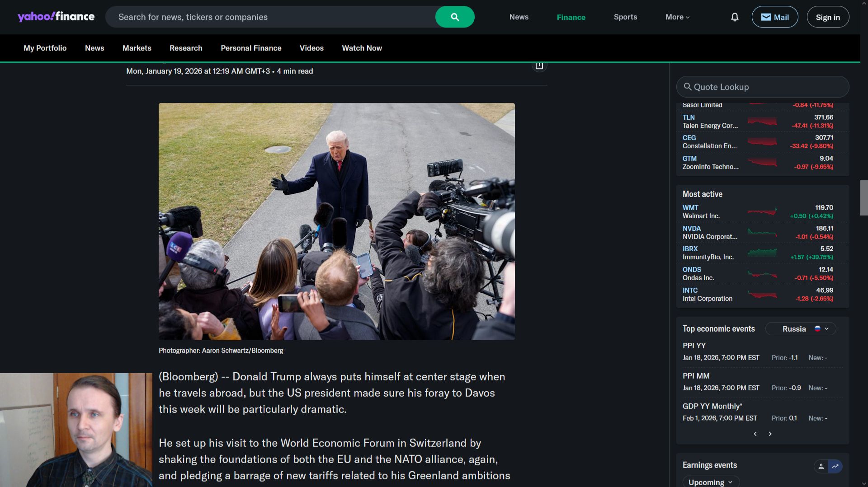Open the Russia country dropdown

point(801,329)
